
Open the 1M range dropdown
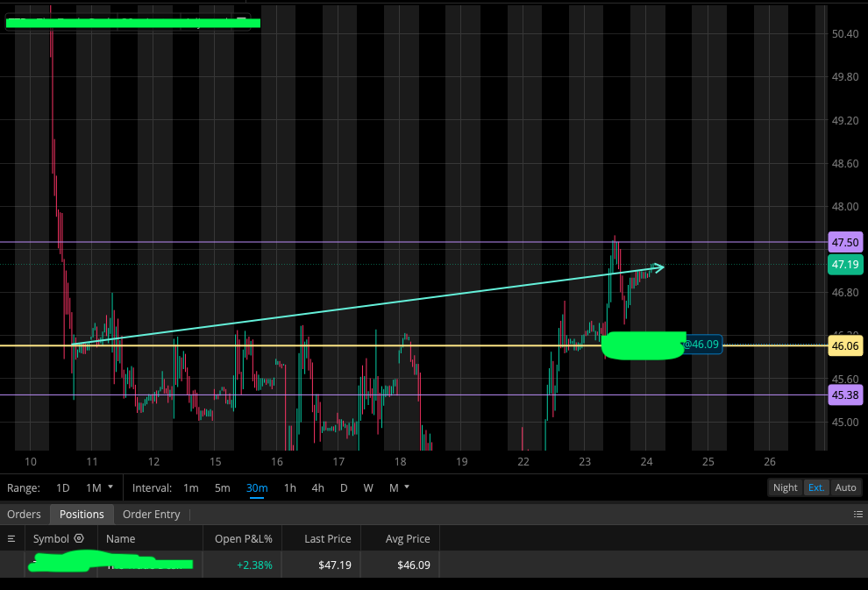click(x=99, y=487)
